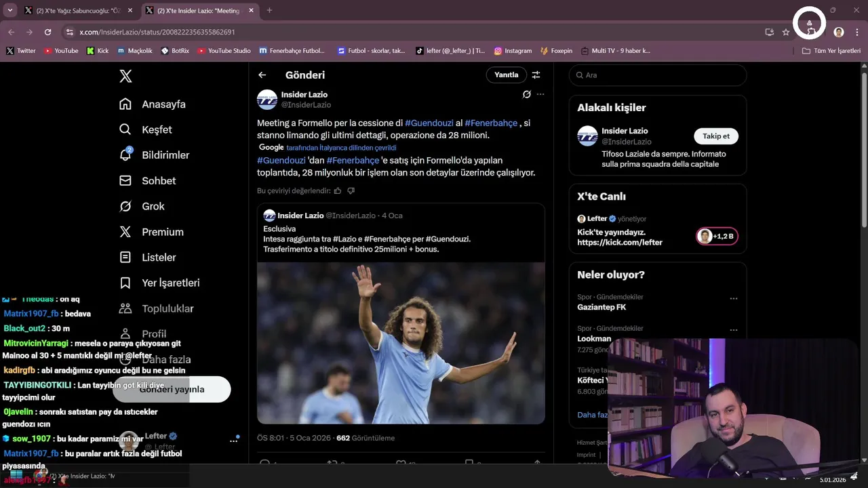Open the Instagram bookmark
This screenshot has height=488, width=868.
click(x=513, y=51)
